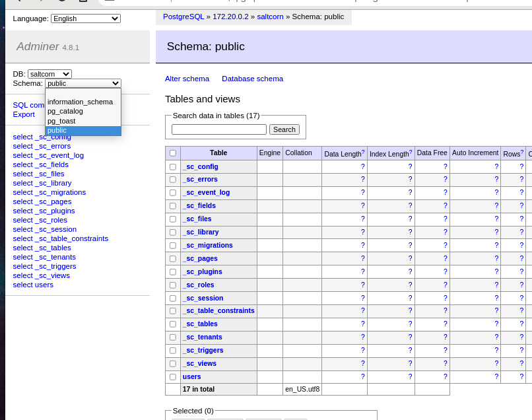Screen dimensions: 532x420
Task: Go forward using the browser forward arrow
Action: point(41,3)
